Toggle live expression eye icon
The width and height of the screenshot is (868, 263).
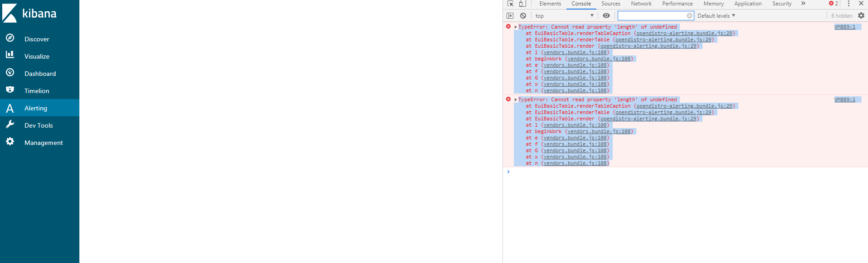point(606,15)
